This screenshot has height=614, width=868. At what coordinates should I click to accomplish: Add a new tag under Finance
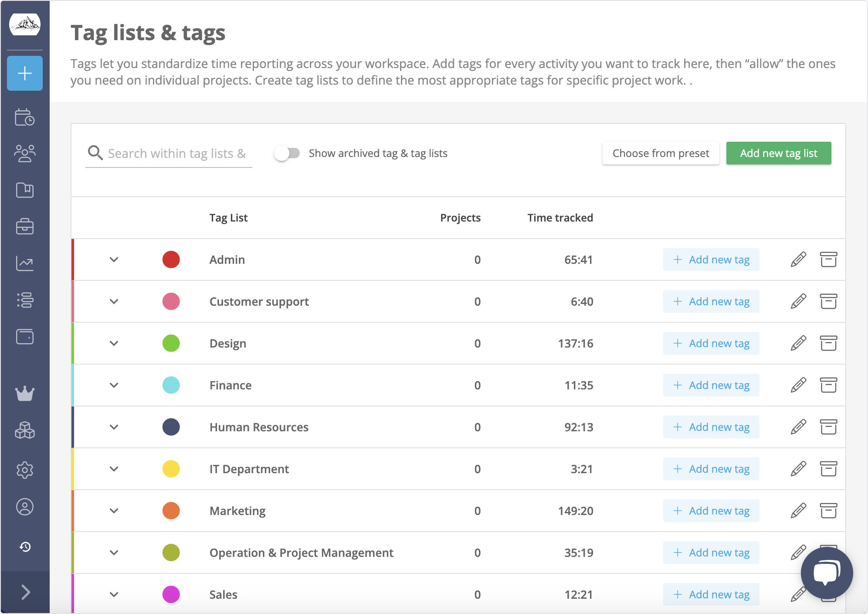711,385
